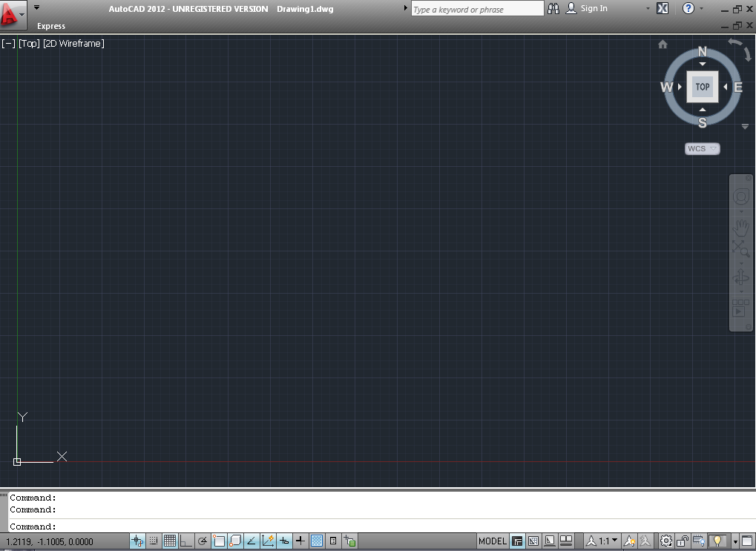Expand the Zoom tool dropdown arrow
The width and height of the screenshot is (756, 551).
pos(742,263)
